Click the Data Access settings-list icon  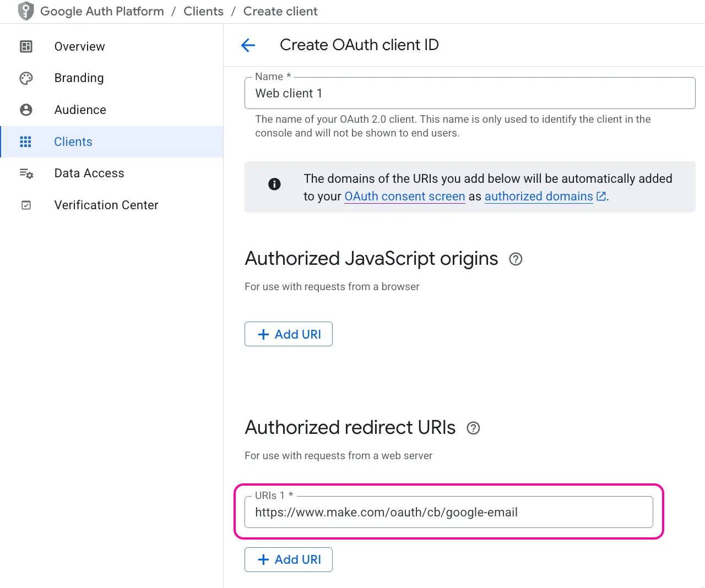[26, 173]
